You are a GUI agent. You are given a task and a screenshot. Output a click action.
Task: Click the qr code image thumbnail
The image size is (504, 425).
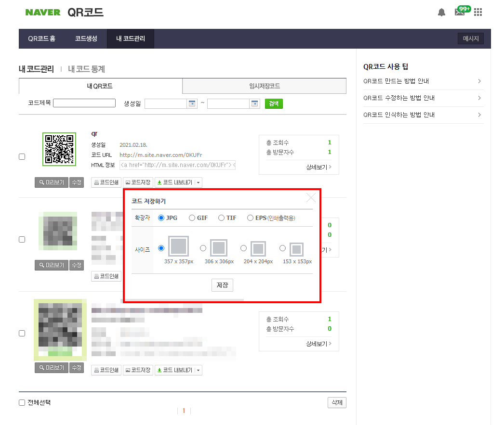point(59,149)
